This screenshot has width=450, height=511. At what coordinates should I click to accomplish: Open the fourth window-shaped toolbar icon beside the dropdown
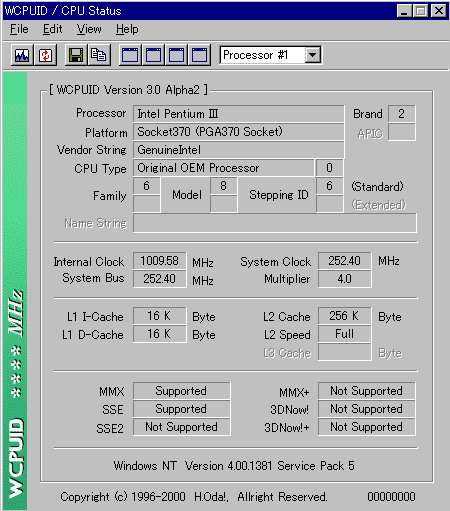coord(200,55)
